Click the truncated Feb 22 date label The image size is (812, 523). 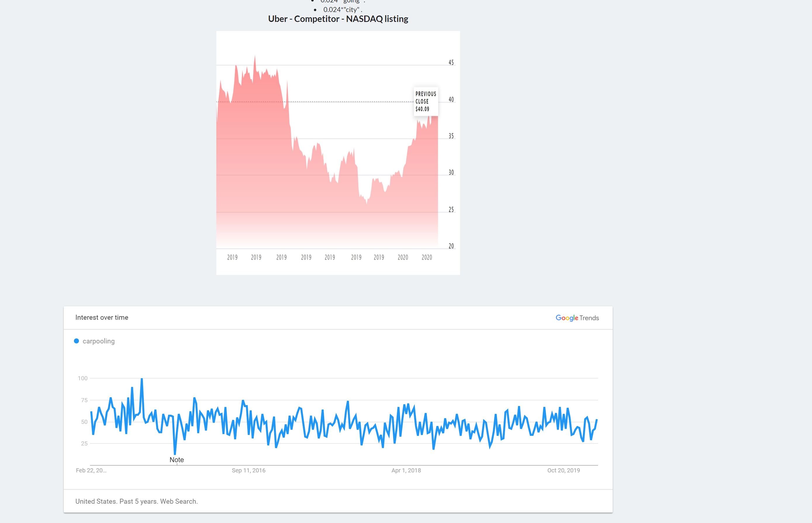coord(91,470)
